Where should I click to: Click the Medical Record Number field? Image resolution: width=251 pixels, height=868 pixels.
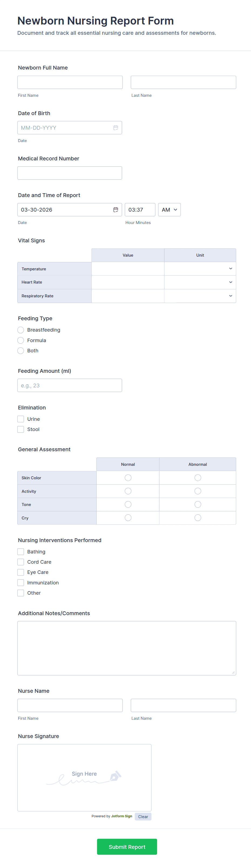coord(70,173)
